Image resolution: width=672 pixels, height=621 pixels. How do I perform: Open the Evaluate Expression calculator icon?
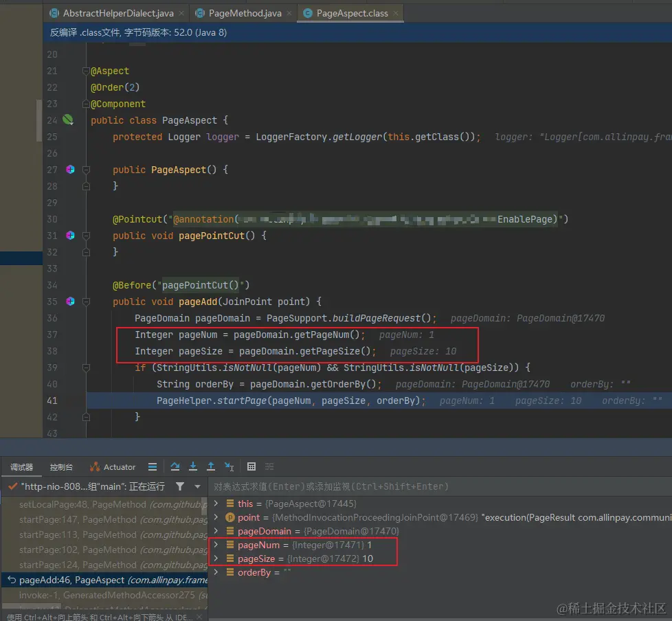point(251,466)
